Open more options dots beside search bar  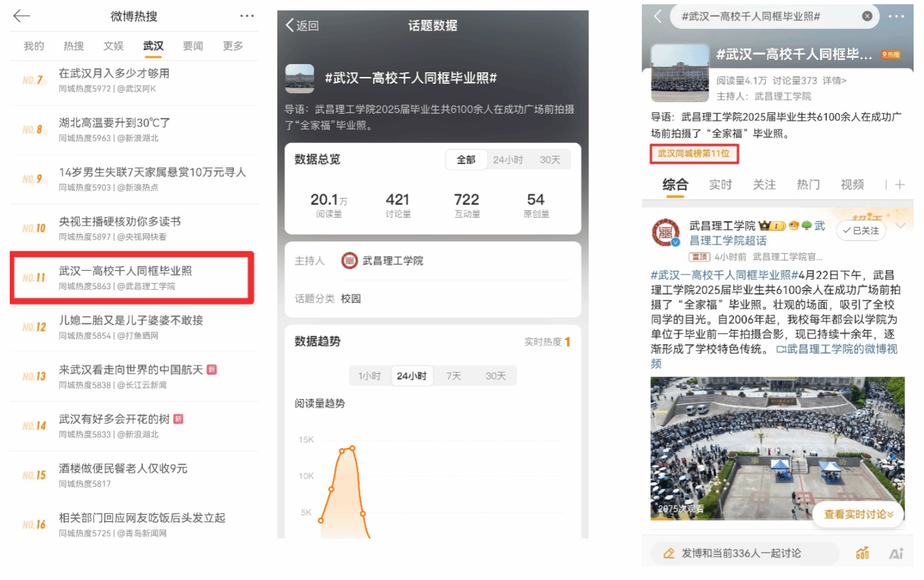[897, 17]
